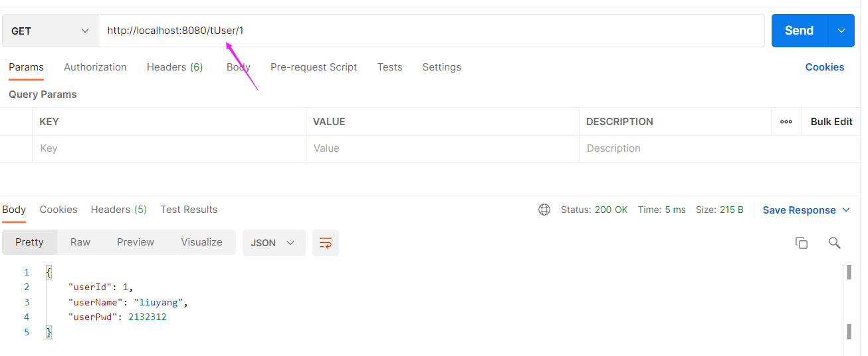This screenshot has width=868, height=356.
Task: Click the Value input cell
Action: point(443,149)
